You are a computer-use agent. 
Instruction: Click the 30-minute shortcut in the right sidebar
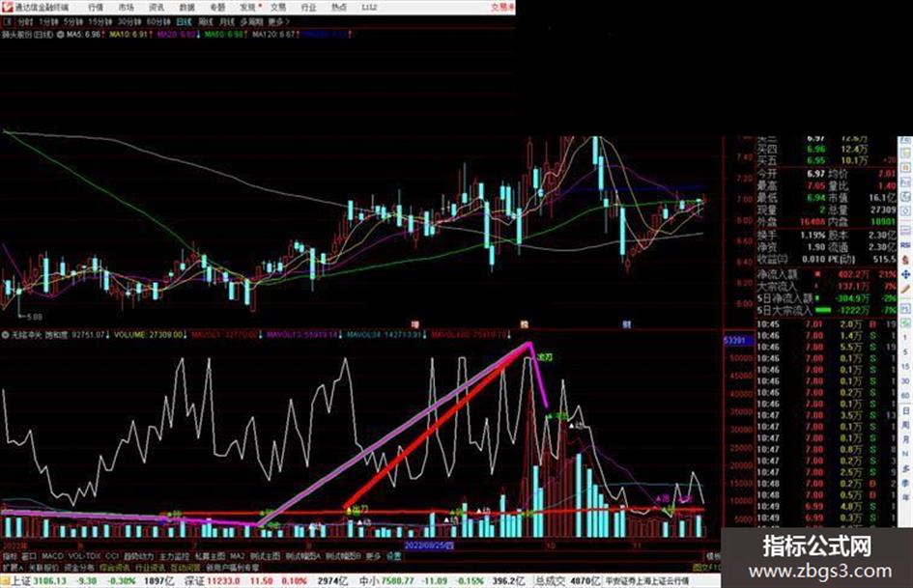(x=905, y=381)
